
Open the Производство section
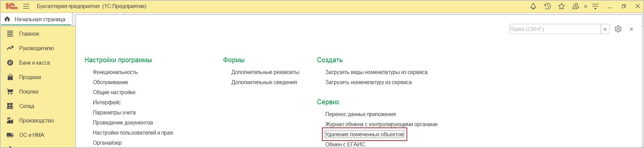(36, 120)
